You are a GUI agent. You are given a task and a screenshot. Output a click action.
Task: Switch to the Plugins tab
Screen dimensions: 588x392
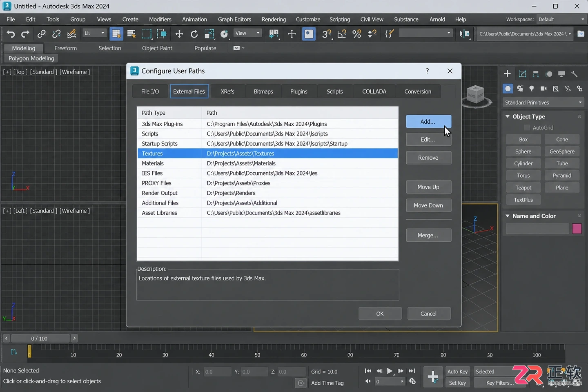299,91
